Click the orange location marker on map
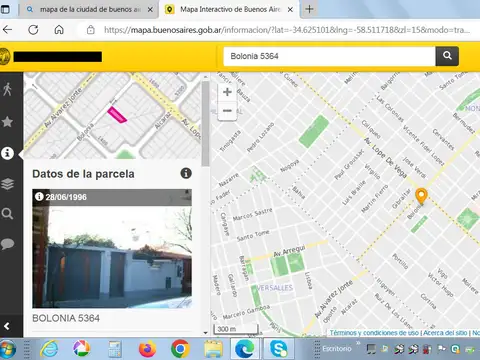 coord(421,195)
